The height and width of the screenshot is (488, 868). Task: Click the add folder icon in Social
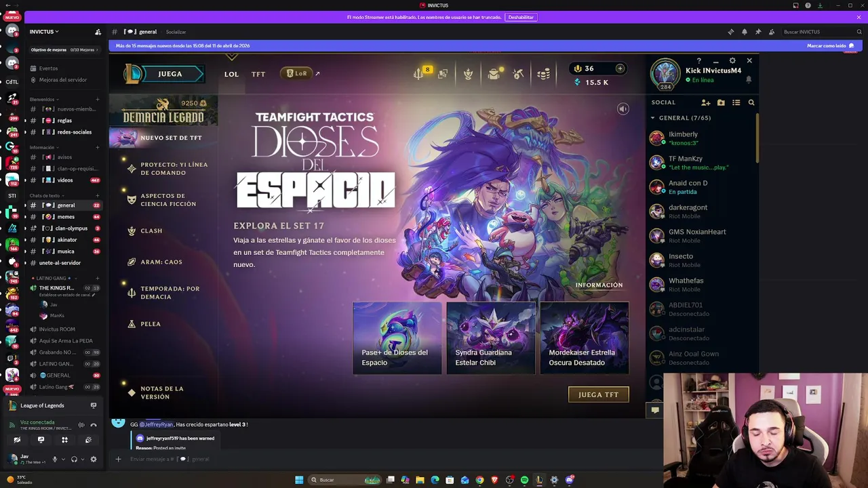point(721,102)
